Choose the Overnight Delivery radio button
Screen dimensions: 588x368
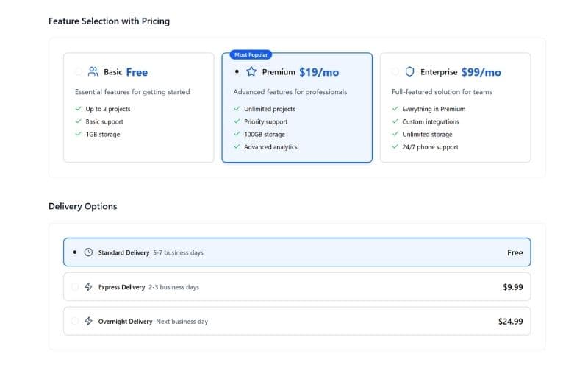[75, 322]
